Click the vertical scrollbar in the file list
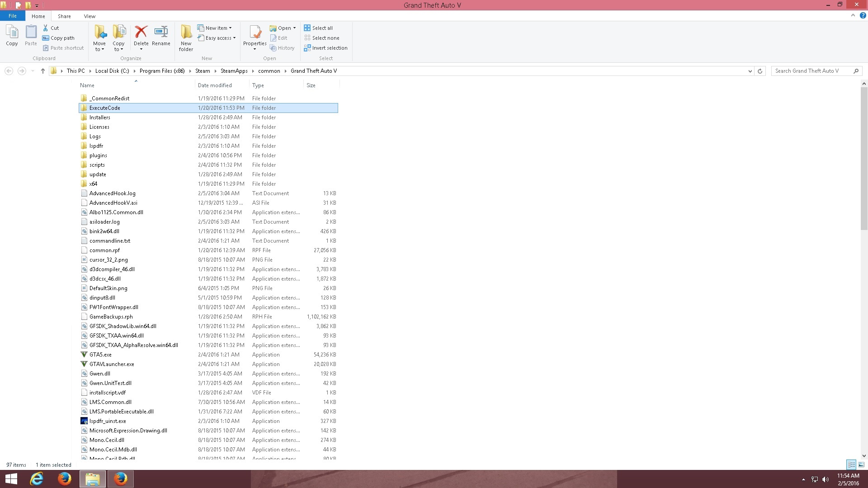Image resolution: width=868 pixels, height=488 pixels. click(x=864, y=159)
